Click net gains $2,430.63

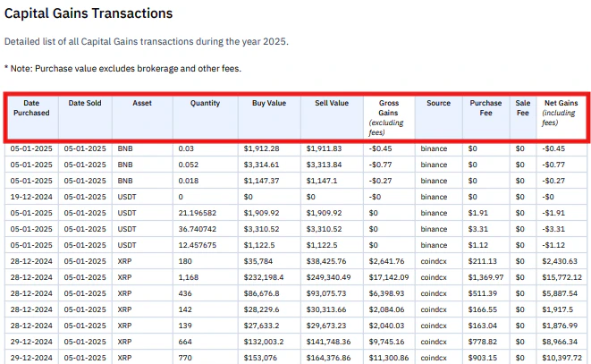pyautogui.click(x=560, y=261)
